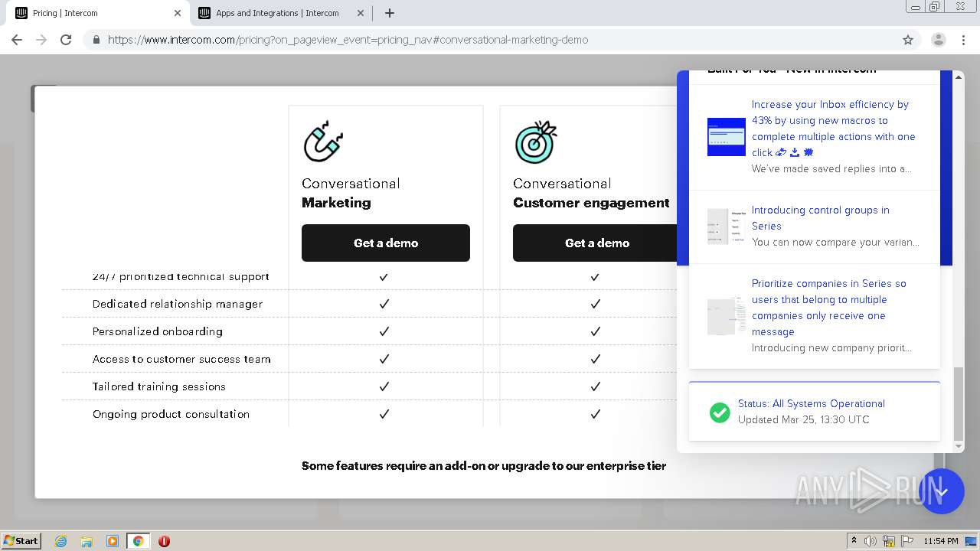The image size is (980, 551).
Task: Go back with browser back arrow
Action: pyautogui.click(x=17, y=40)
